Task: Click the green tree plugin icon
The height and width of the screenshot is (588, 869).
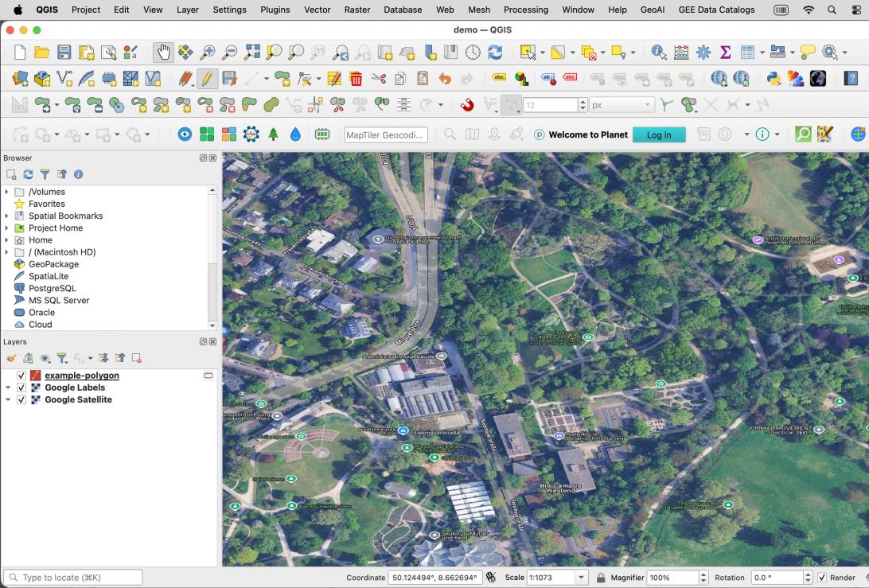Action: (x=273, y=134)
